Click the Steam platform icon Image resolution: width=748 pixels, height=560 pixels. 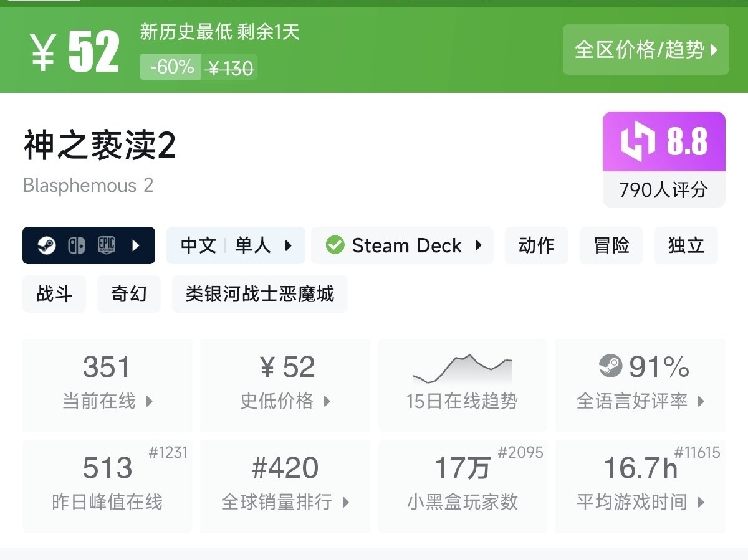(46, 245)
